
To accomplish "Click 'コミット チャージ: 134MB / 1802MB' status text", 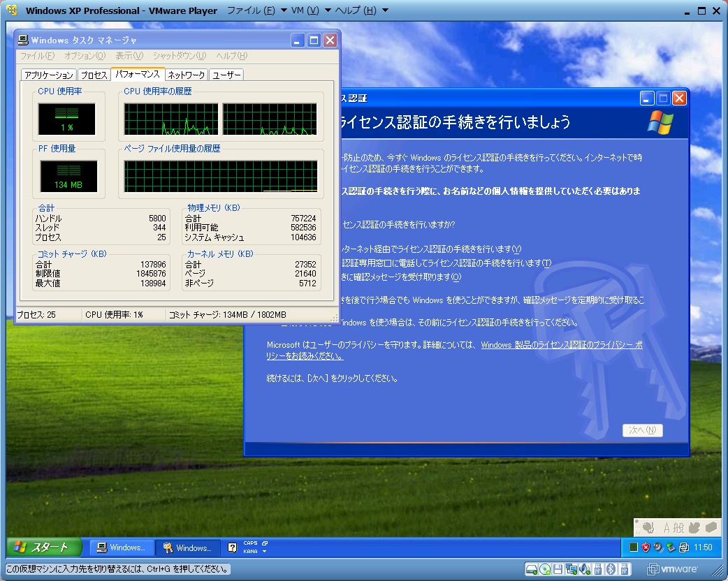I will tap(228, 315).
